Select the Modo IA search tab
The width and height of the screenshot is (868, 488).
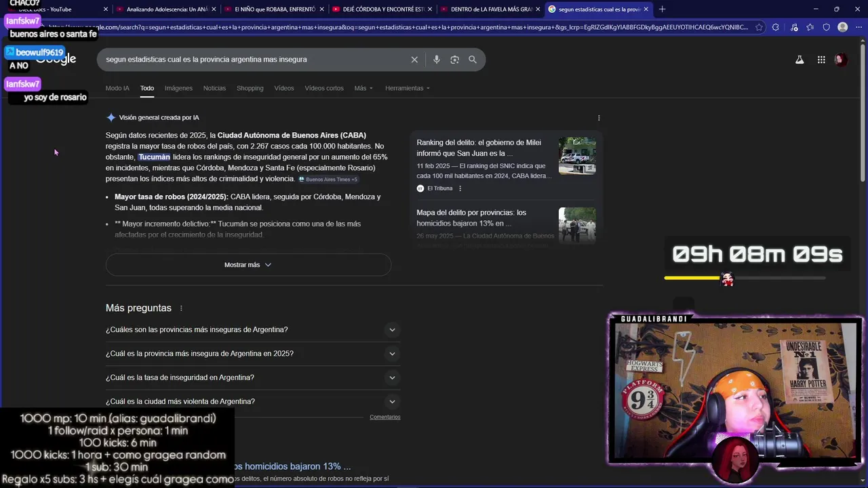[117, 88]
